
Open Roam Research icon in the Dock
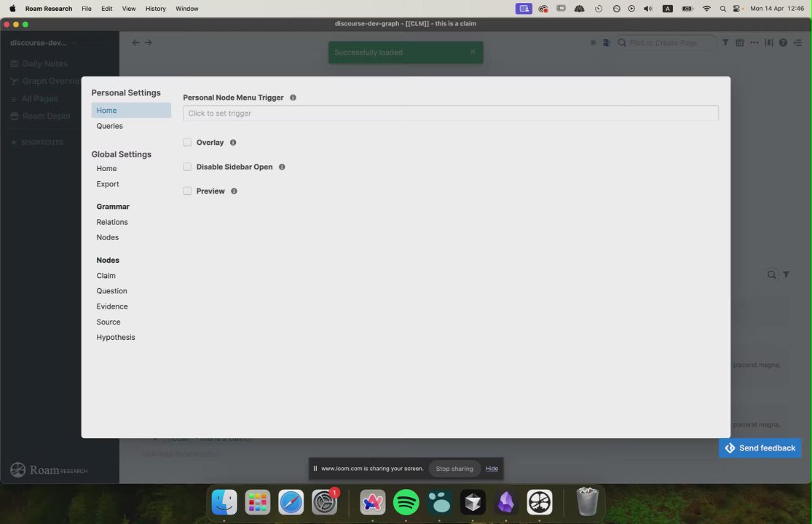(540, 501)
